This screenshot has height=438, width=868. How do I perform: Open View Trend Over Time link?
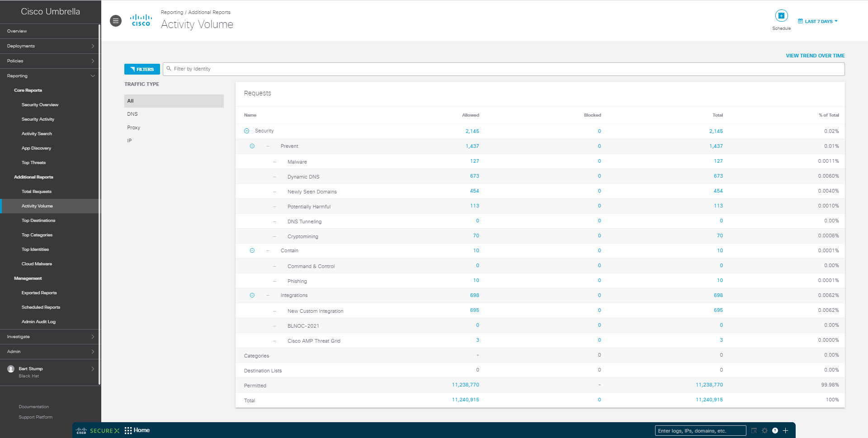click(815, 56)
